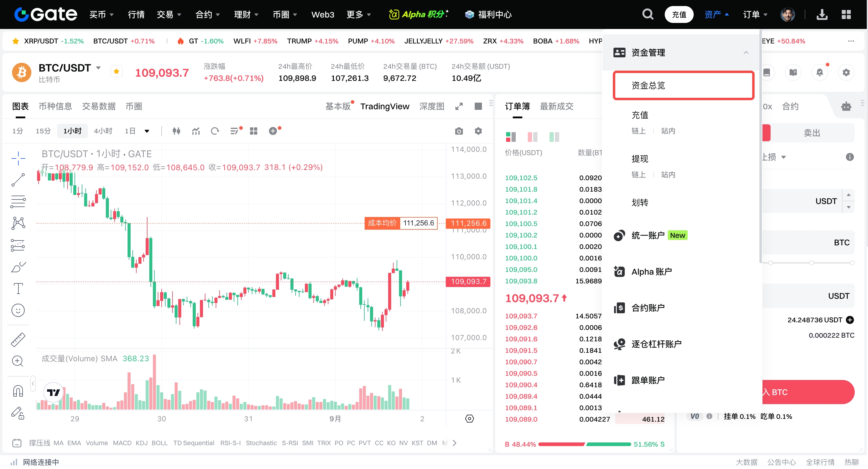Click the ruler measure tool
Screen dimensions: 868x469
(x=18, y=340)
